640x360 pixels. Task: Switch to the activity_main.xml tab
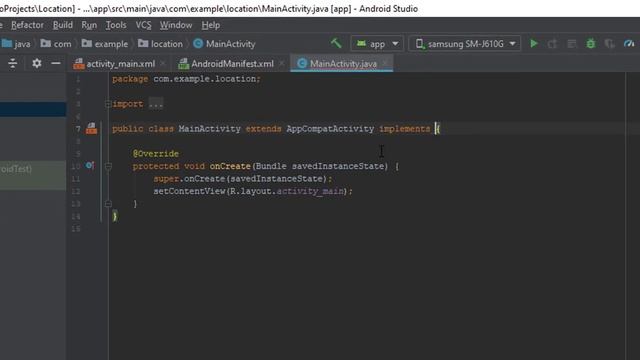click(120, 64)
